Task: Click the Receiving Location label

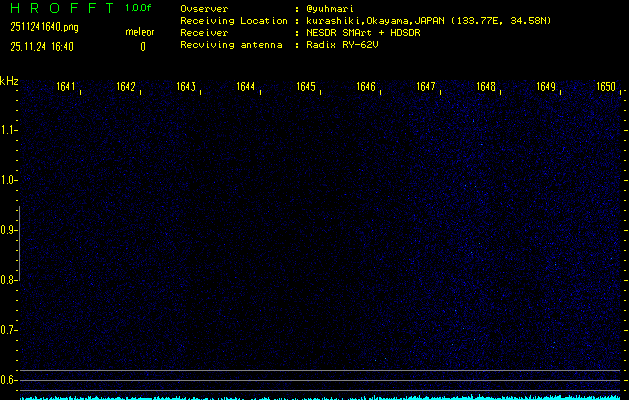Action: [x=234, y=21]
